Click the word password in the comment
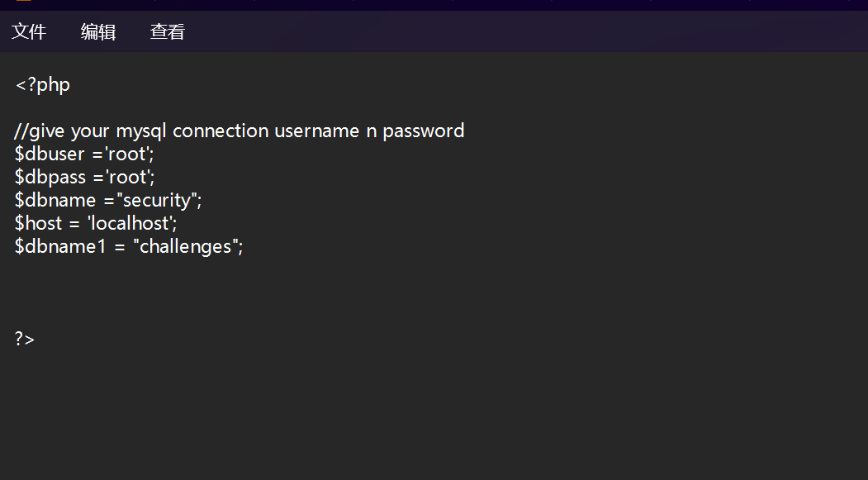 424,131
